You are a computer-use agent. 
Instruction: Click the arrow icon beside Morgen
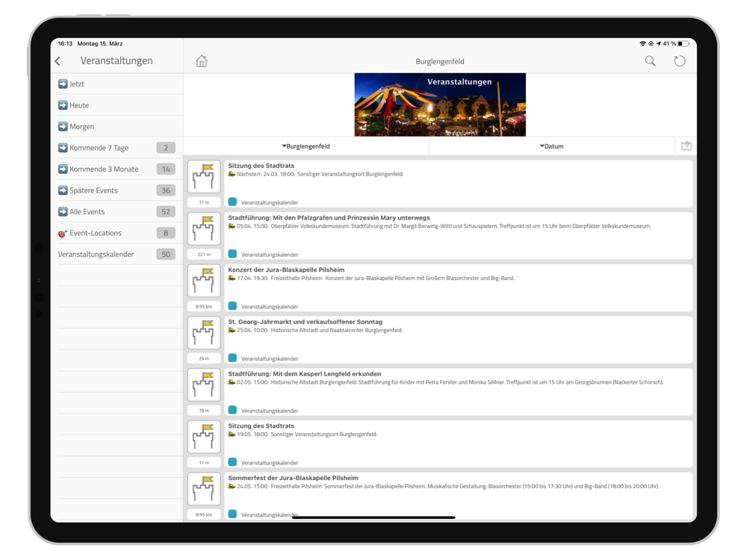[x=63, y=127]
